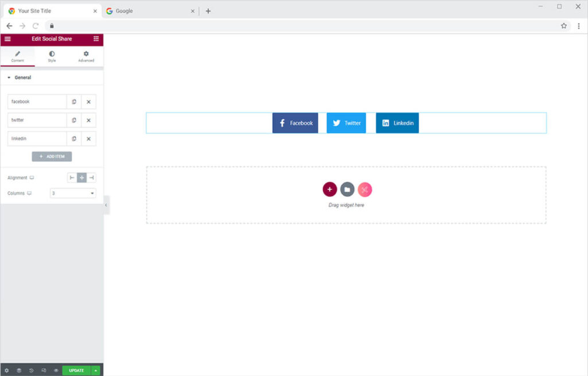Open the revision History icon

pyautogui.click(x=32, y=370)
